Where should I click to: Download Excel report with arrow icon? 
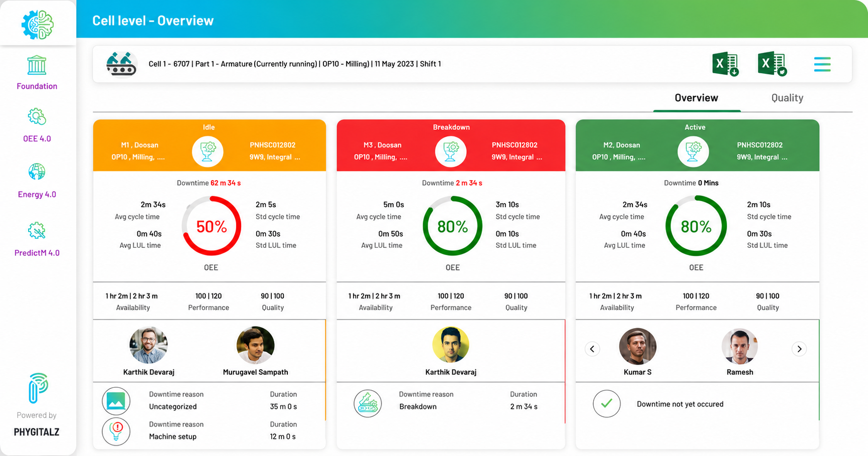pos(726,64)
